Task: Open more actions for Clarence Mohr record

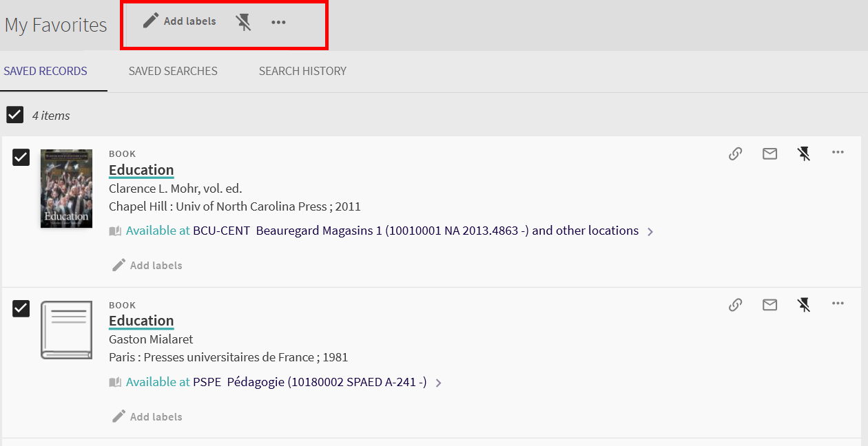Action: coord(838,153)
